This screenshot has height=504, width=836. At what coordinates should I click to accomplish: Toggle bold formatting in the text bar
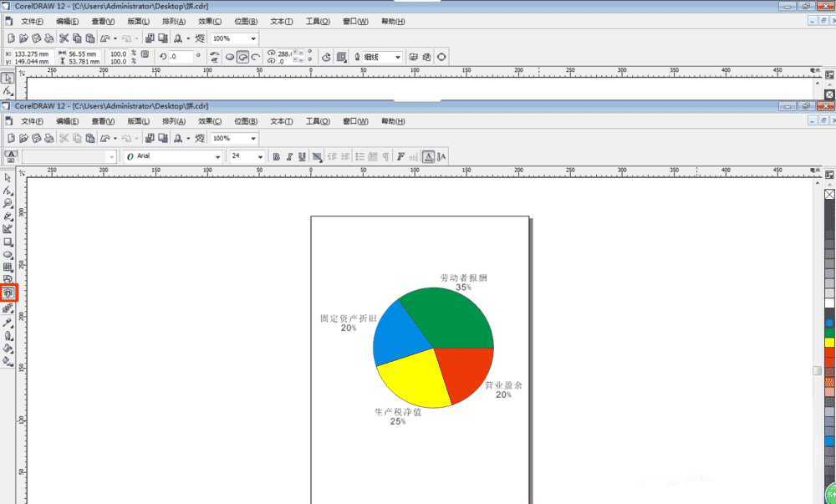[277, 156]
